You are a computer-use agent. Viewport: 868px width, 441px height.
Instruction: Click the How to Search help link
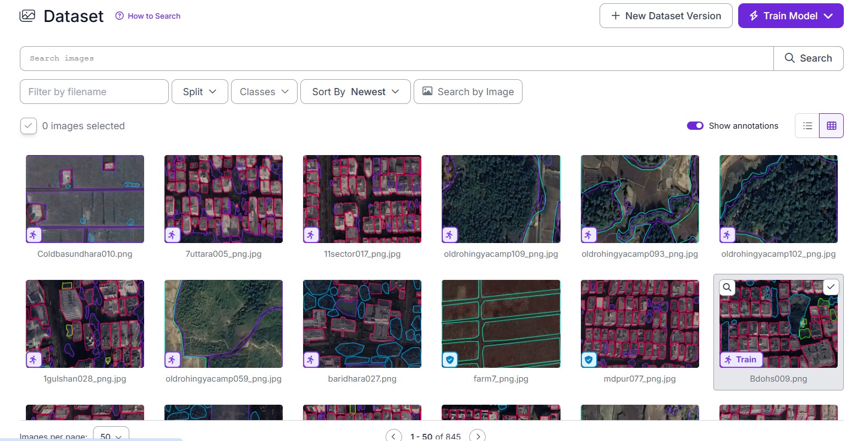click(148, 16)
